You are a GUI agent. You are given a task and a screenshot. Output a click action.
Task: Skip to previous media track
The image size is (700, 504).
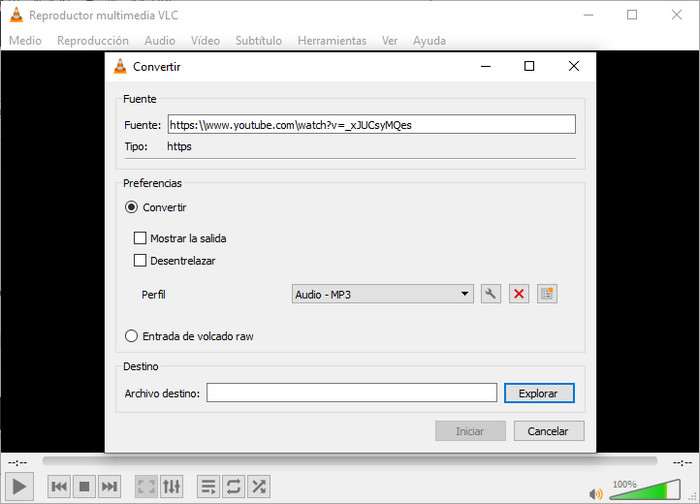click(59, 486)
